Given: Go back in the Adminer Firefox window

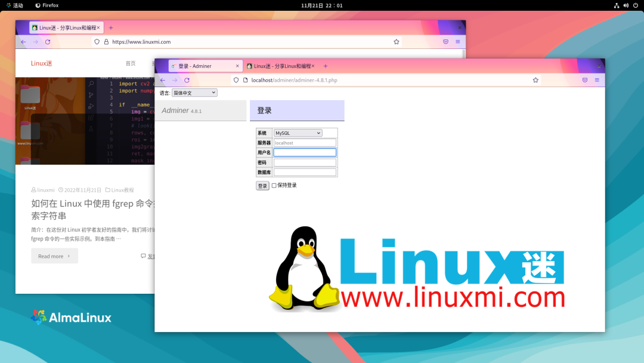Looking at the screenshot, I should click(x=163, y=80).
